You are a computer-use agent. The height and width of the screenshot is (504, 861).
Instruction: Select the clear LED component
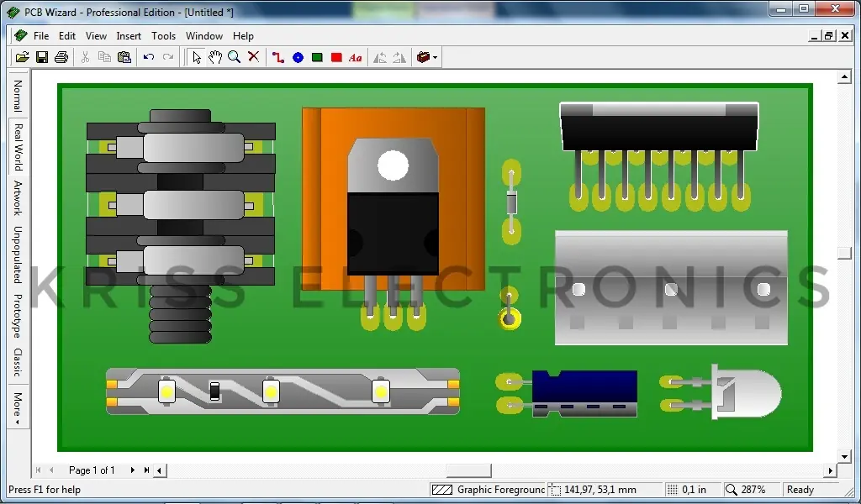click(721, 392)
